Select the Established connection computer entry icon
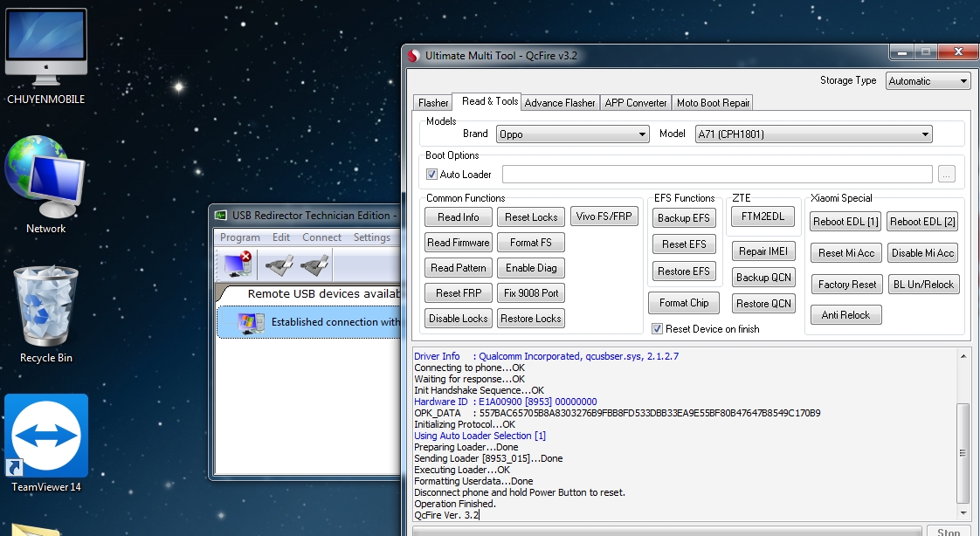The image size is (980, 536). click(252, 322)
